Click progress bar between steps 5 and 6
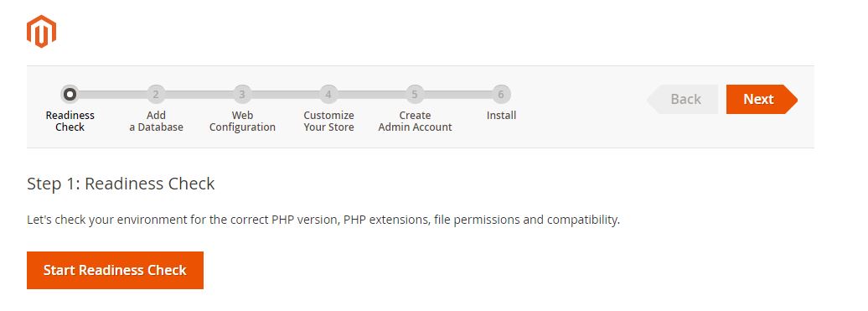 (457, 95)
